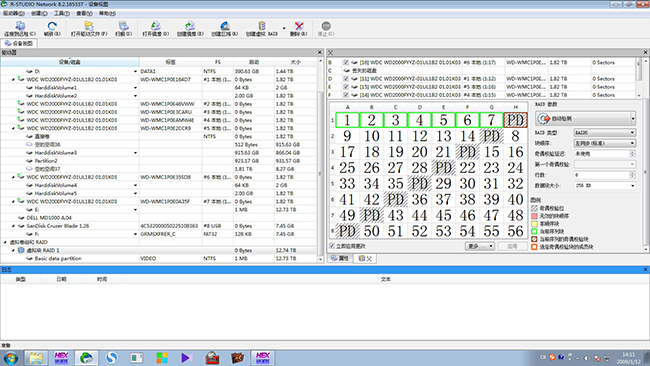Open the RAID type dropdown
The image size is (650, 366).
[604, 133]
